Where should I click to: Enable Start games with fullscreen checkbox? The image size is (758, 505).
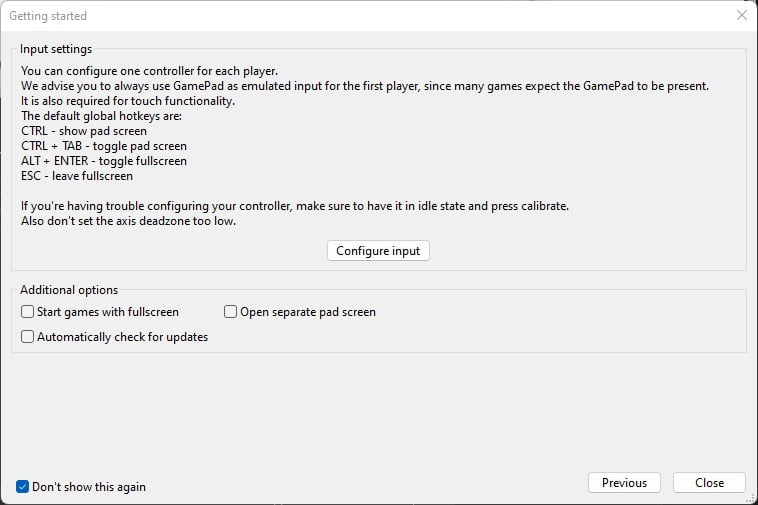(x=28, y=312)
